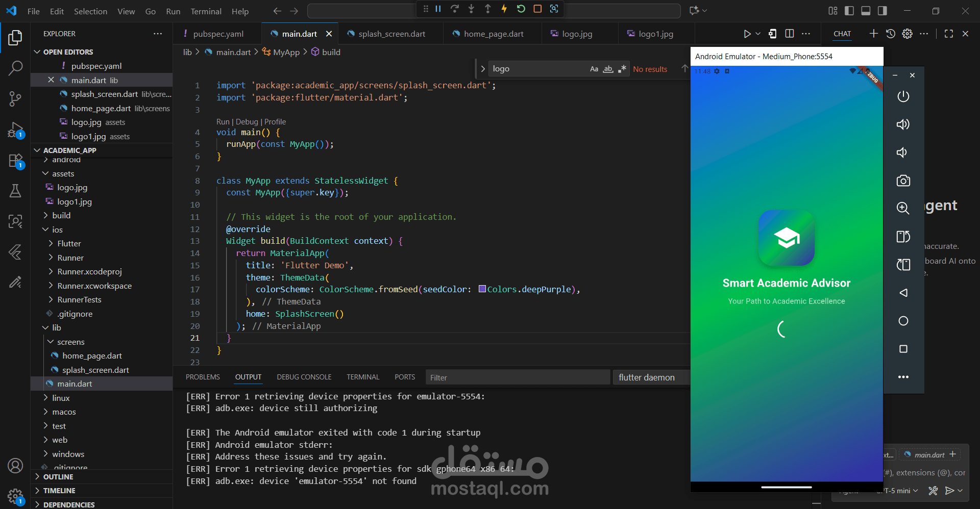
Task: Trigger Flutter Hot Reload lightning icon
Action: tap(504, 9)
